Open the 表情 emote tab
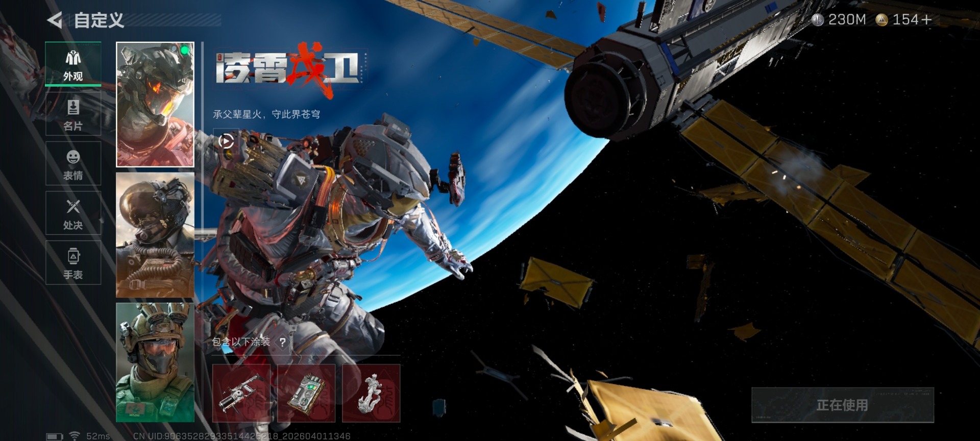Screen dimensions: 980x441 point(73,163)
